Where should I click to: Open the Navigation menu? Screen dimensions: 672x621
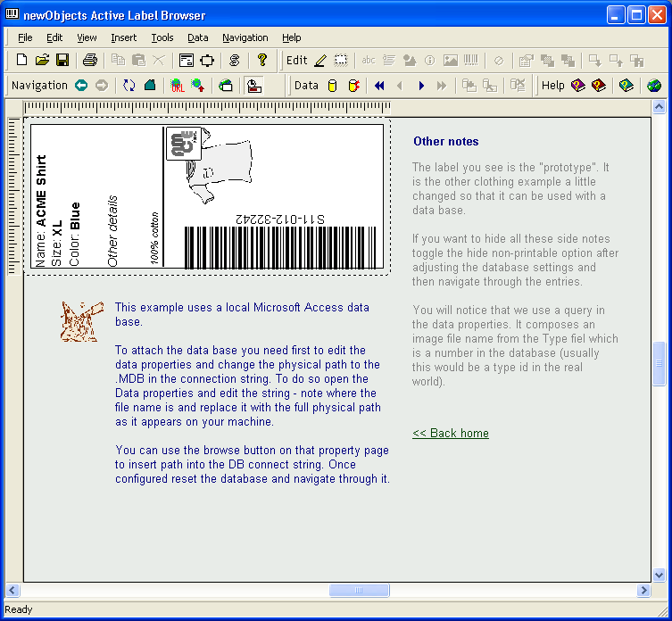click(245, 37)
